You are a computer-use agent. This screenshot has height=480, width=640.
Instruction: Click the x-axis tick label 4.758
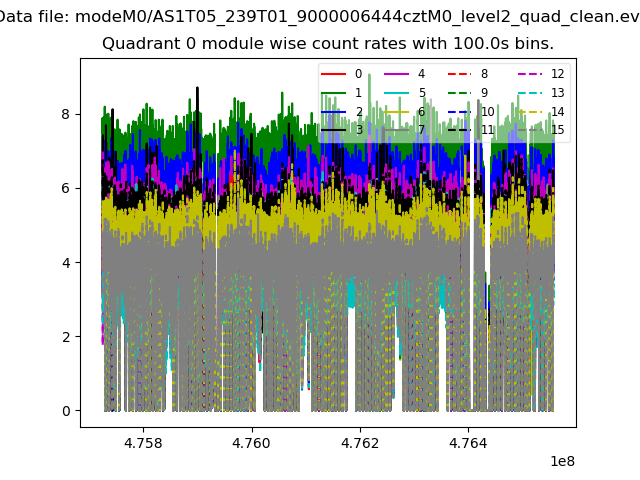click(x=143, y=443)
